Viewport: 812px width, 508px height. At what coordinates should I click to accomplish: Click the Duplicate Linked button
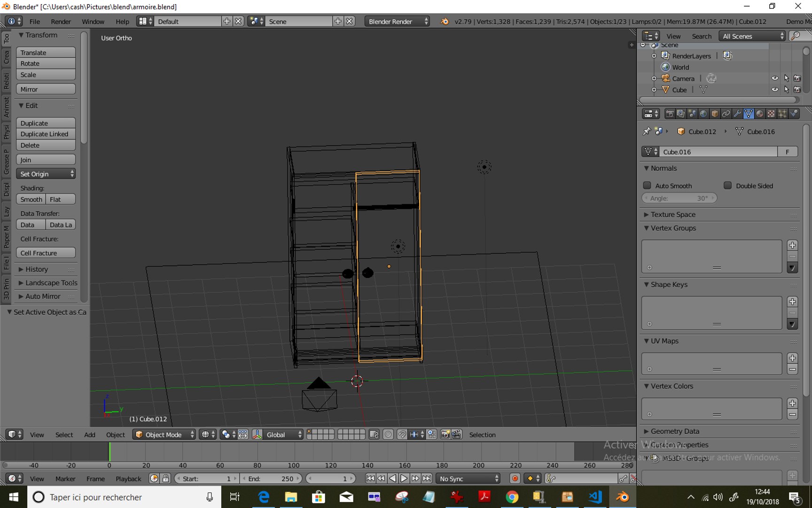point(46,134)
